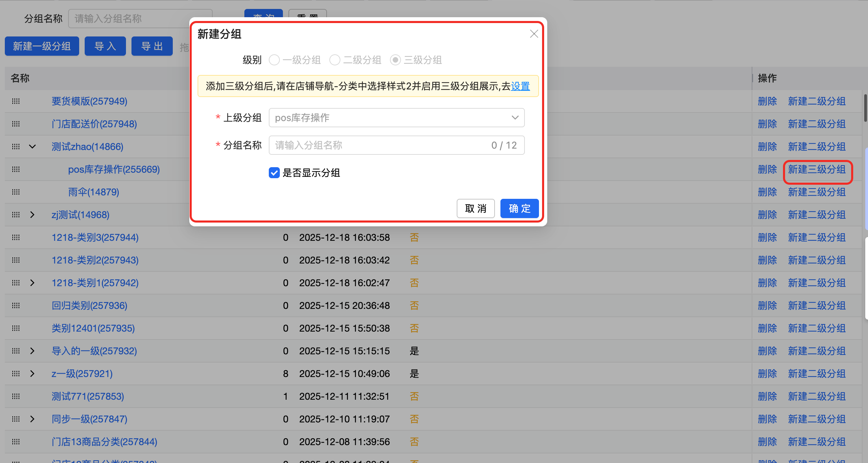Click drag handle icon for 测试771 row

[x=16, y=396]
